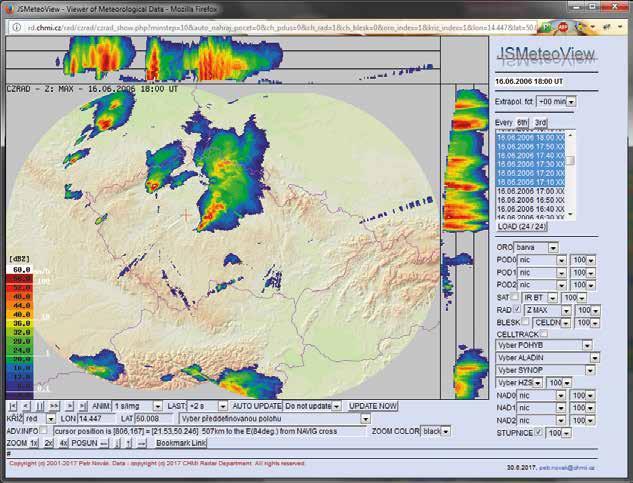
Task: Open the AUTO UPDATE Do not update dropdown
Action: coord(313,406)
